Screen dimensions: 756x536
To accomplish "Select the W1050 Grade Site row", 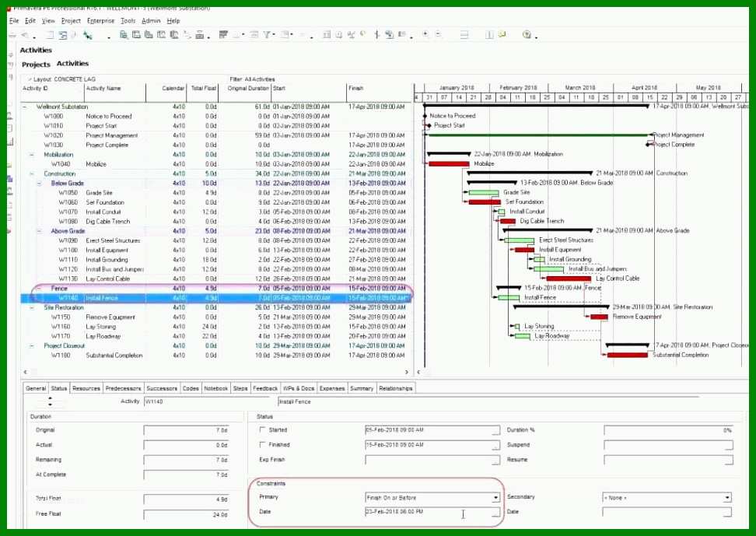I will click(217, 193).
